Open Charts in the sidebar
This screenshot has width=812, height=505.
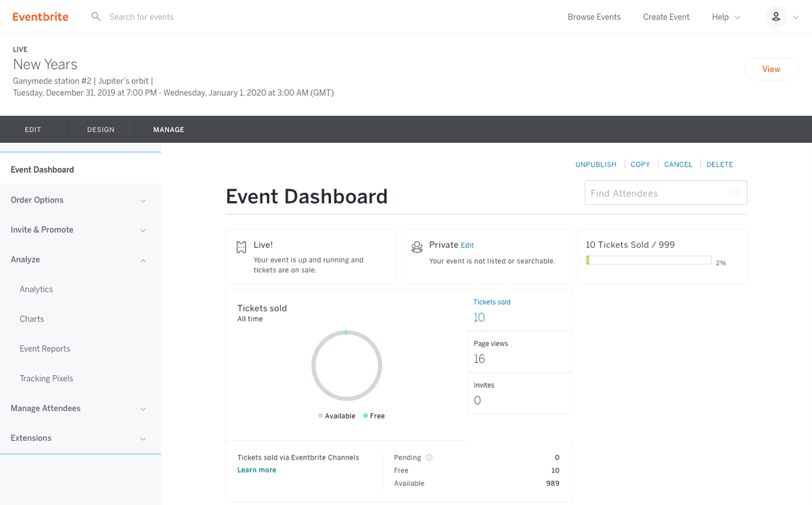(x=32, y=319)
